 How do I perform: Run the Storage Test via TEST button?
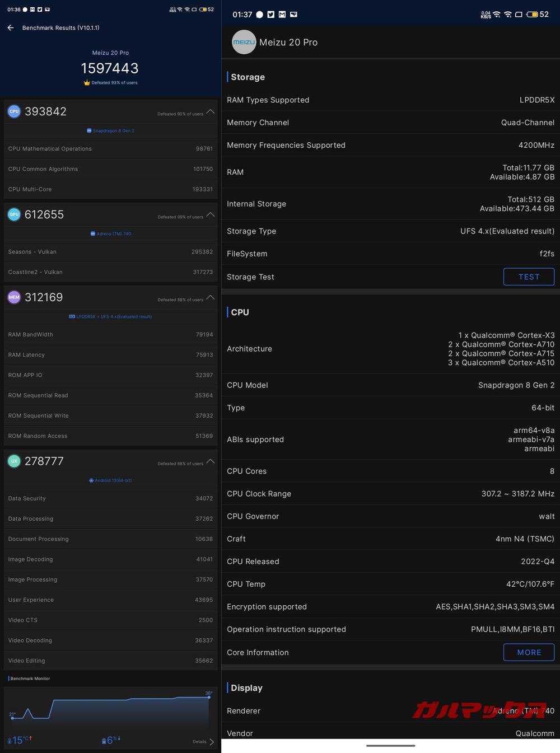point(528,277)
